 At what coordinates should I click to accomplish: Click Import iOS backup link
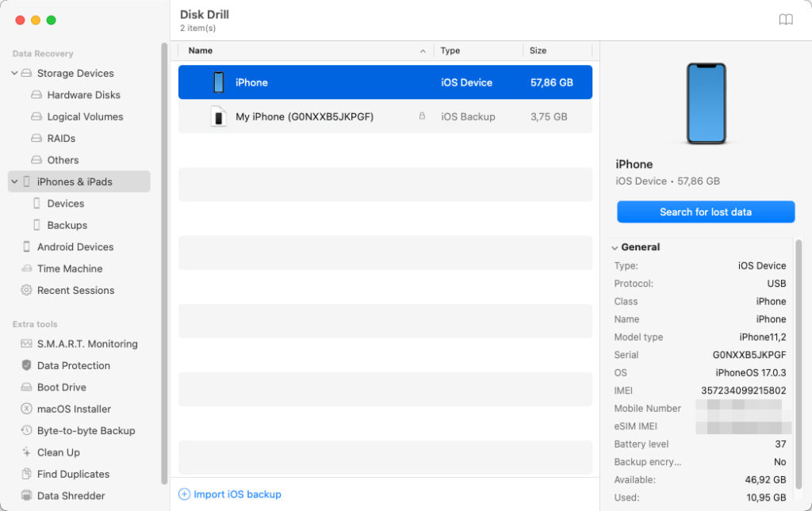click(237, 494)
